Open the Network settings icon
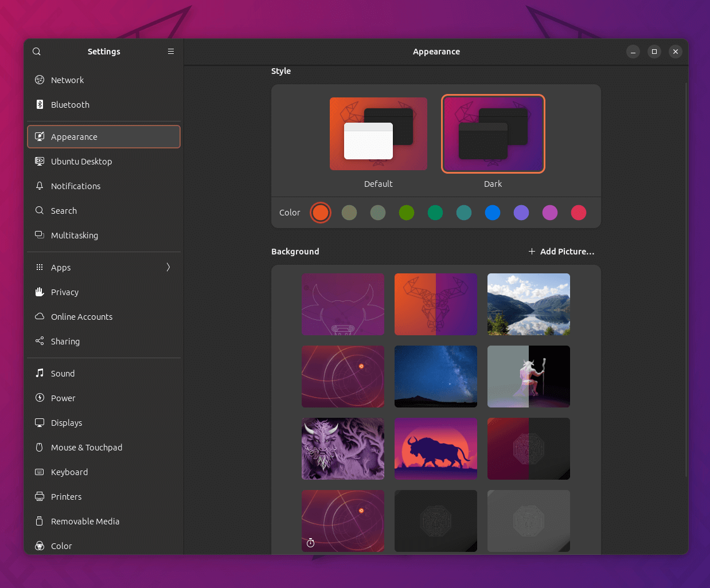The height and width of the screenshot is (588, 710). 39,80
